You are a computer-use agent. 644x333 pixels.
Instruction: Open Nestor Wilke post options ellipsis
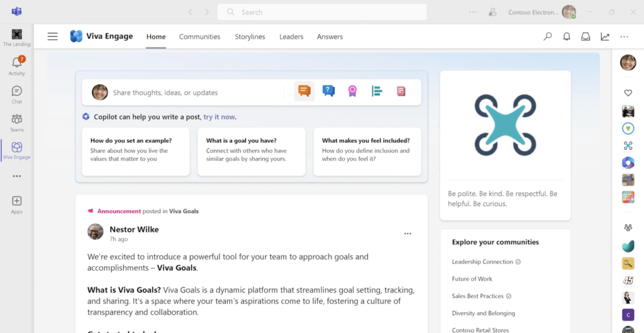click(408, 234)
